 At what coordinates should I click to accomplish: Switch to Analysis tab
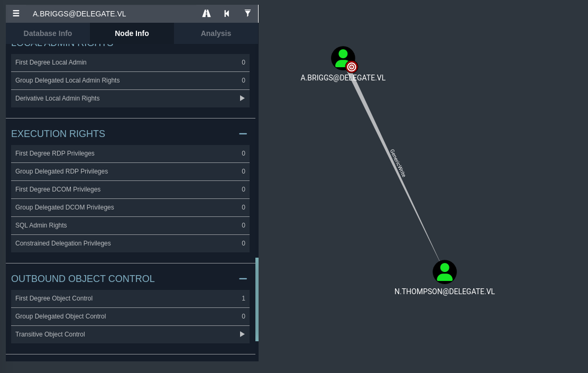216,33
